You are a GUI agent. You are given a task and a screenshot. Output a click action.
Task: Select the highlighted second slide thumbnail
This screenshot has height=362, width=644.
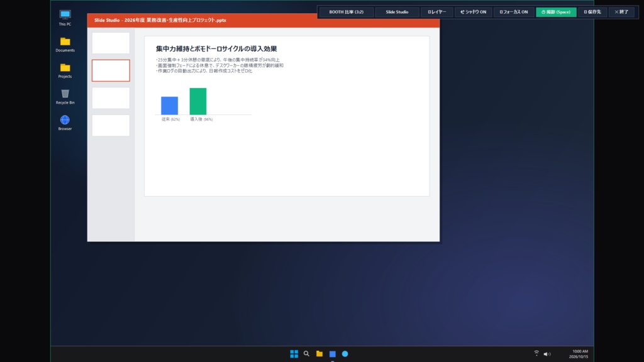click(111, 70)
